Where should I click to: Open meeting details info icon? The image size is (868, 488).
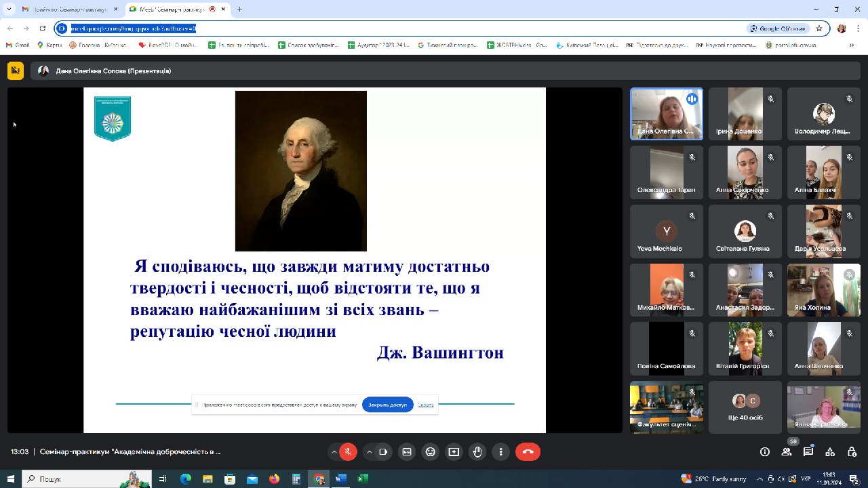(x=765, y=452)
